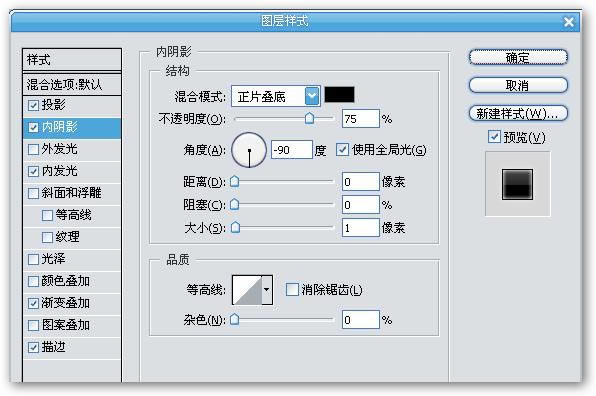The width and height of the screenshot is (596, 396).
Task: Click the 大小 slider handle
Action: pos(235,227)
